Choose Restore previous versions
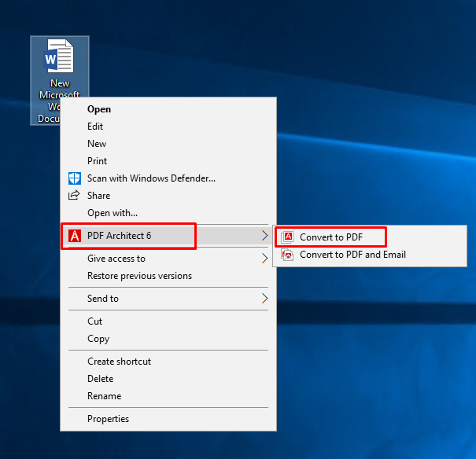 (168, 276)
